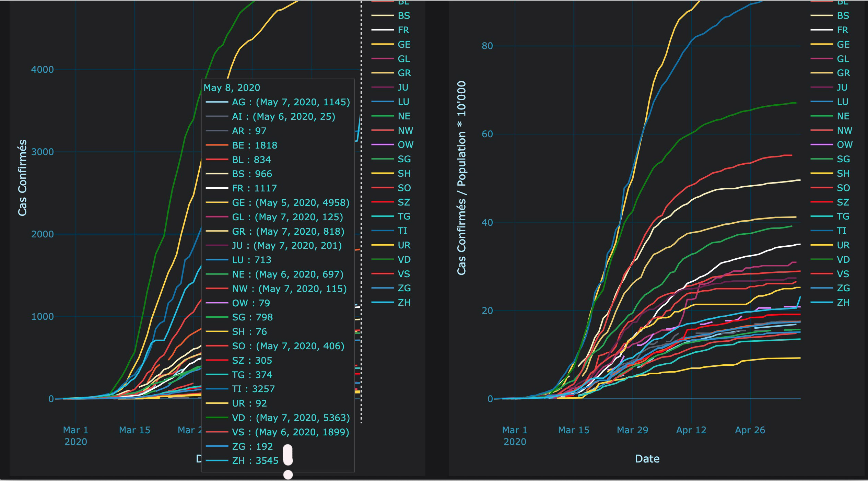
Task: Toggle FR entry in left chart legend
Action: [x=403, y=30]
